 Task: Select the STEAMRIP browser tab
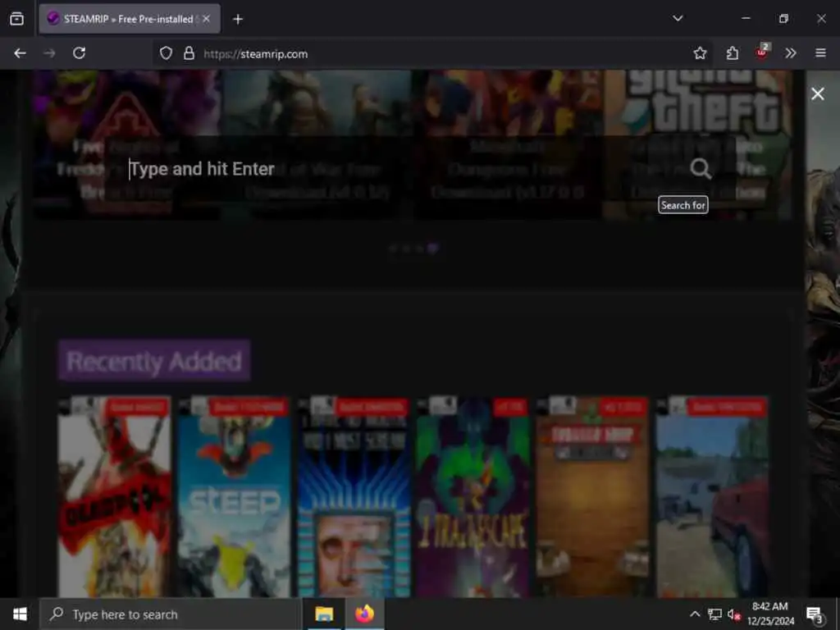129,19
